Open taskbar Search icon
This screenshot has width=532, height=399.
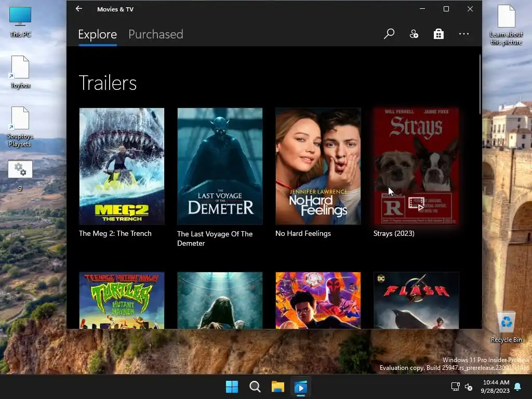pos(255,387)
